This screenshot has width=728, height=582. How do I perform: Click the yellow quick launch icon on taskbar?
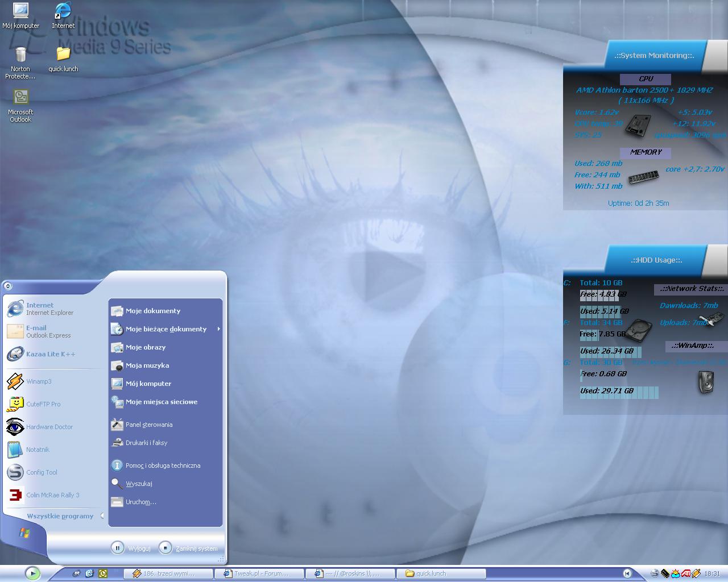(103, 573)
